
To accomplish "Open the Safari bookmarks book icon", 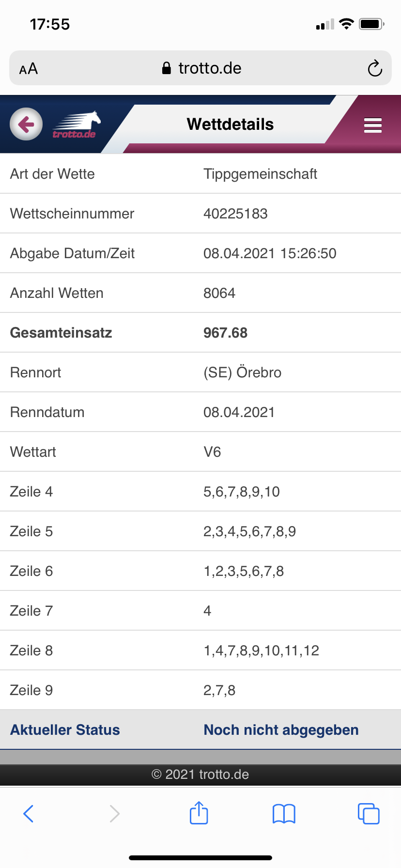I will 284,814.
